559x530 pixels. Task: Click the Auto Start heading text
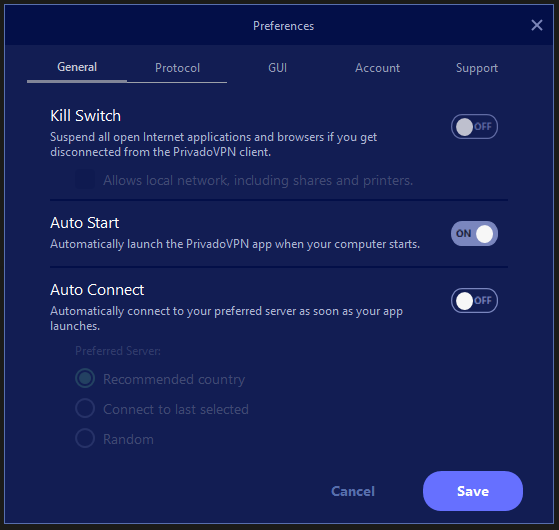[x=84, y=223]
